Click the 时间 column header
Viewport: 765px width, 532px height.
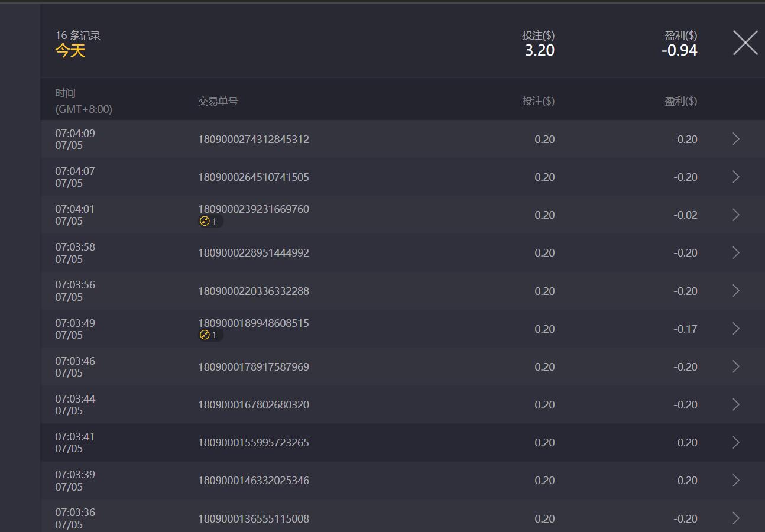click(x=66, y=93)
